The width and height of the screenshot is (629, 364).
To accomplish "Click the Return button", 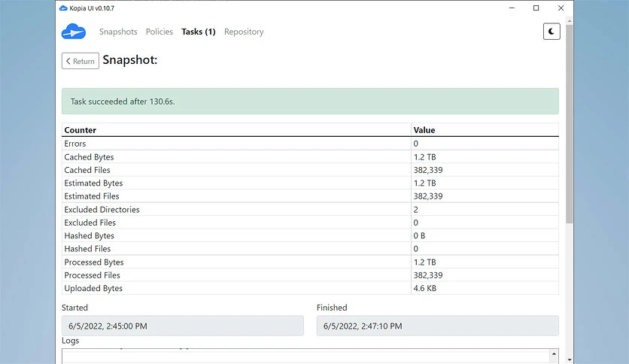I will (x=81, y=61).
